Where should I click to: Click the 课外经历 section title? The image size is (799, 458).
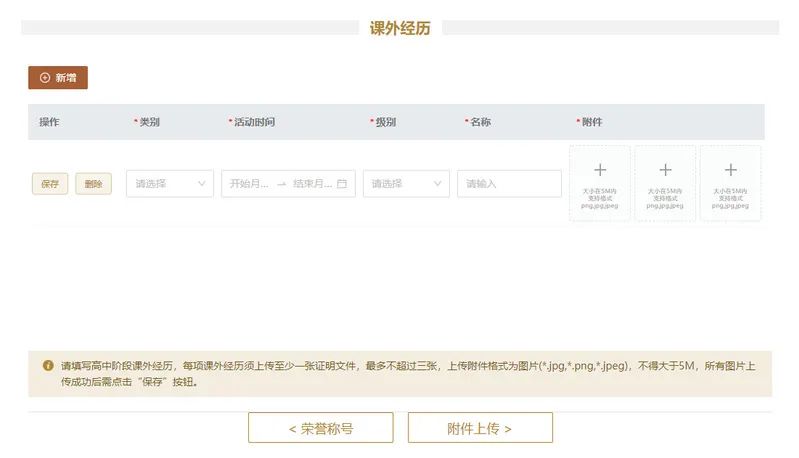[x=400, y=28]
